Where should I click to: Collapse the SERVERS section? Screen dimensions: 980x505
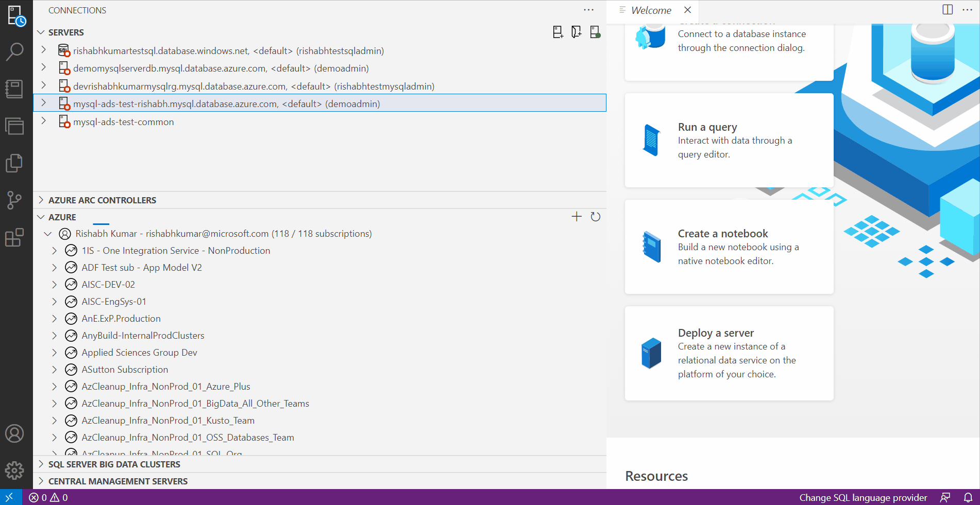pyautogui.click(x=41, y=32)
